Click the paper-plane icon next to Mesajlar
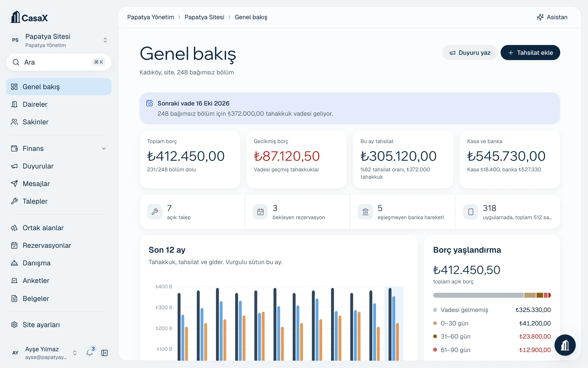Image resolution: width=588 pixels, height=368 pixels. (14, 184)
